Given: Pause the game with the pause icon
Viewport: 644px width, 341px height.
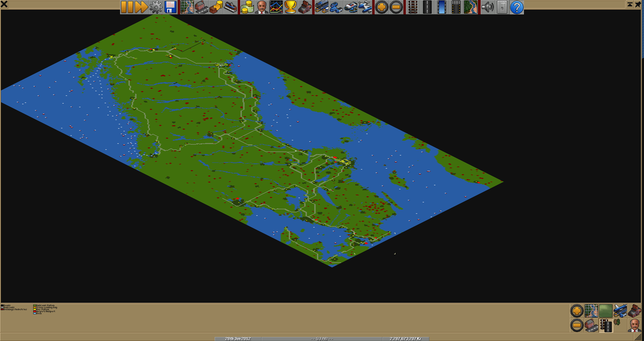Looking at the screenshot, I should [127, 7].
